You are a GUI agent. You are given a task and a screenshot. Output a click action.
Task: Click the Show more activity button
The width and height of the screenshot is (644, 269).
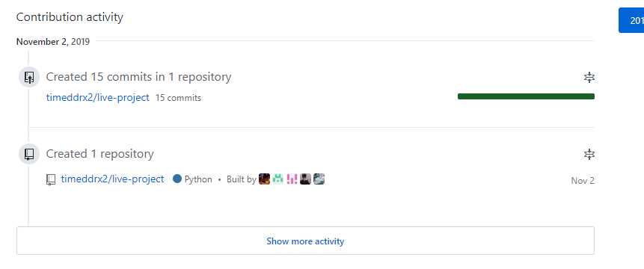click(x=305, y=241)
